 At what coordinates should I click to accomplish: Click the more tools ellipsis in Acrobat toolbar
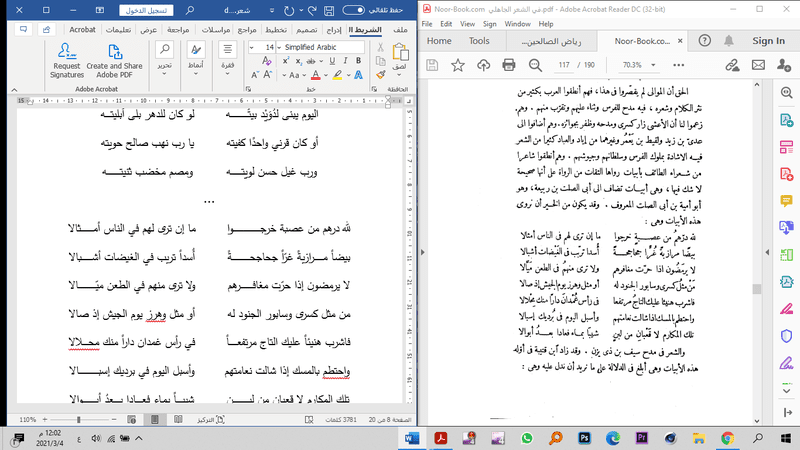pos(679,65)
